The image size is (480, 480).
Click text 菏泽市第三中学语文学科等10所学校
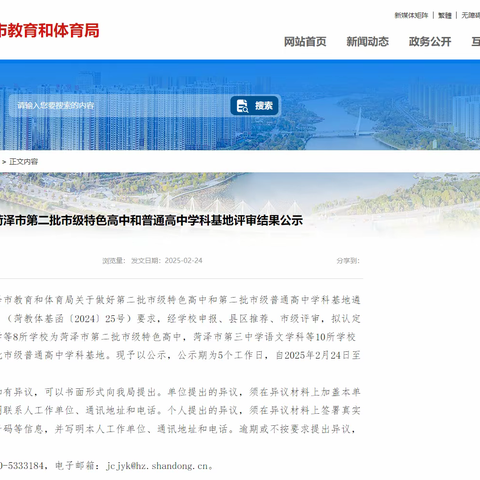(275, 337)
